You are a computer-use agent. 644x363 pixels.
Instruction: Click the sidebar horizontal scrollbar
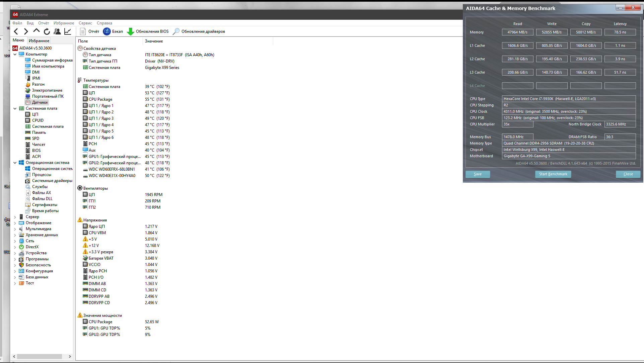click(40, 356)
